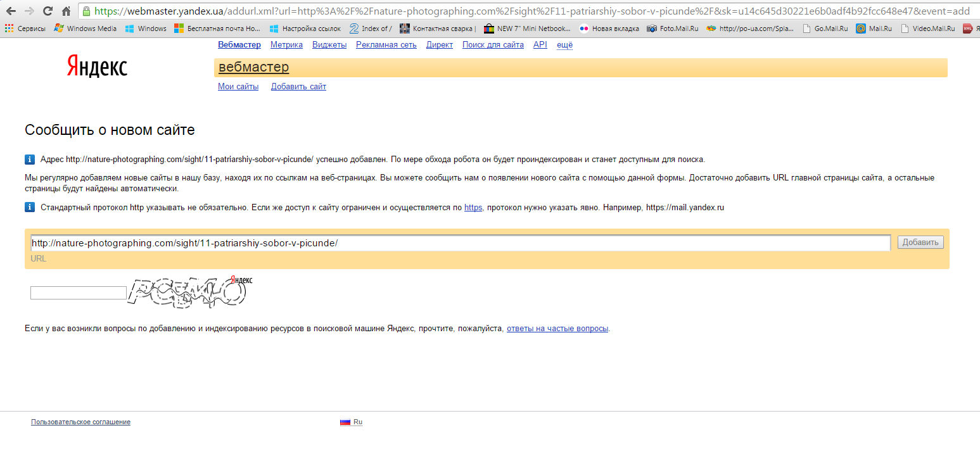Go forward with the browser arrow

pyautogui.click(x=29, y=11)
